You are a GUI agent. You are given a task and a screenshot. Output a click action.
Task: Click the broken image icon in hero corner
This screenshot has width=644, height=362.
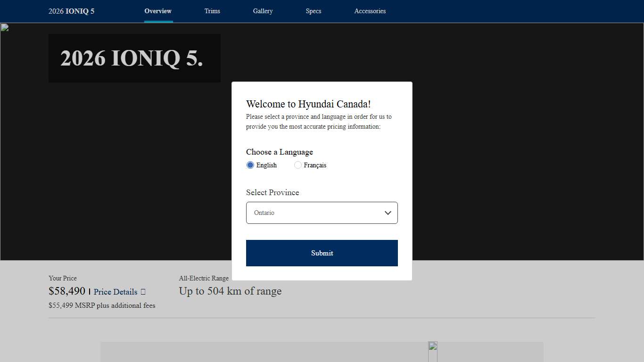(4, 27)
